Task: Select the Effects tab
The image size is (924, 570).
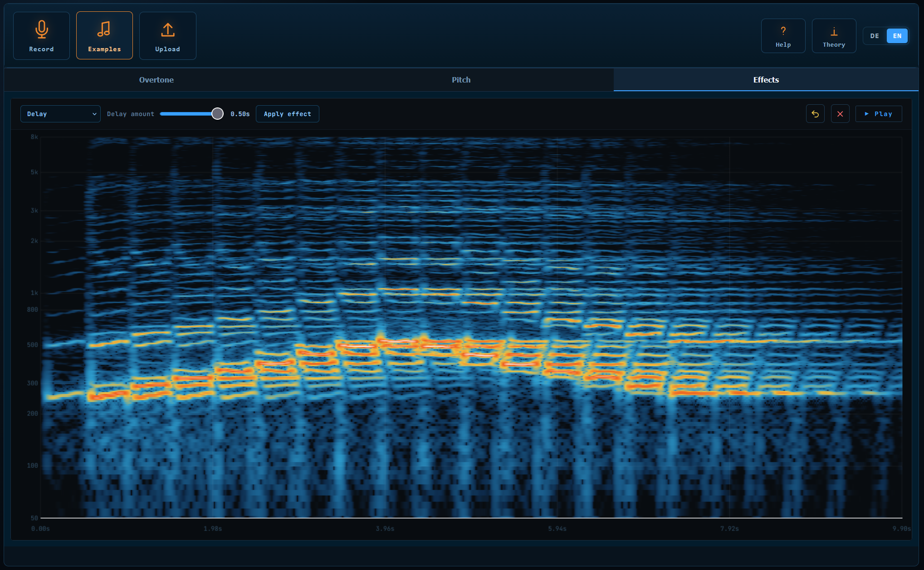Action: pyautogui.click(x=766, y=80)
